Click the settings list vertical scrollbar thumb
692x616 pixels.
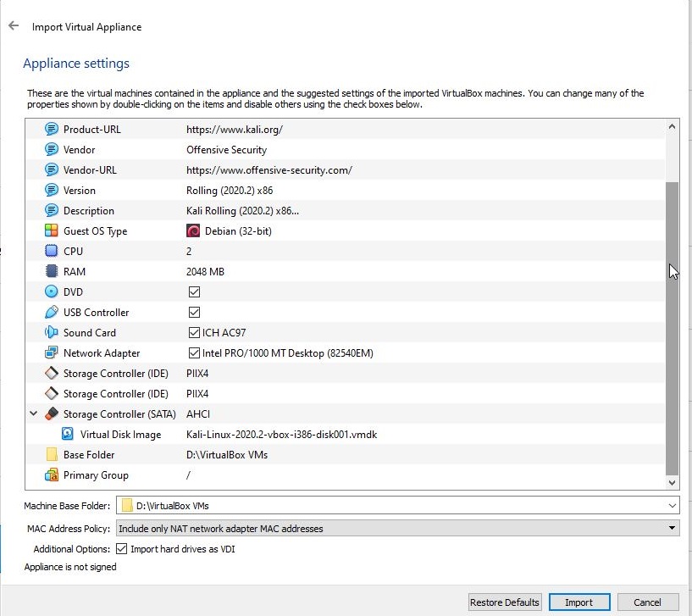(x=672, y=328)
